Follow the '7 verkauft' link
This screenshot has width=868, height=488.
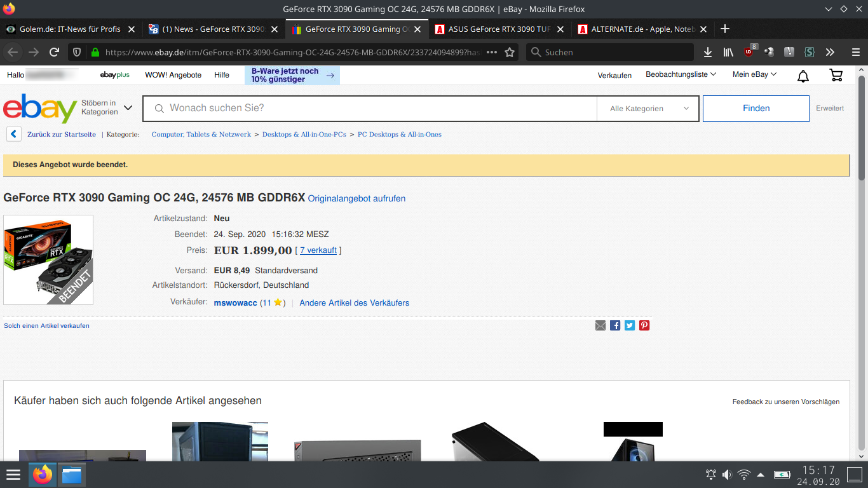coord(318,250)
